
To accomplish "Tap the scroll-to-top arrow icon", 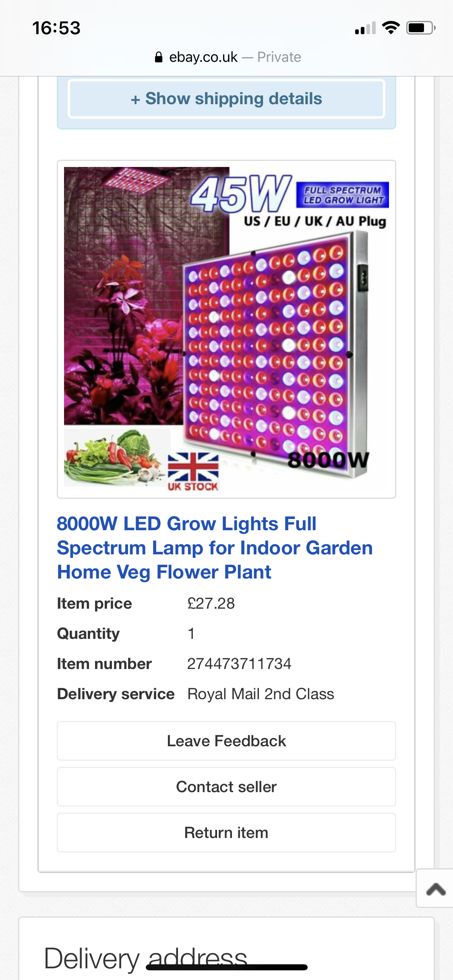I will [436, 889].
